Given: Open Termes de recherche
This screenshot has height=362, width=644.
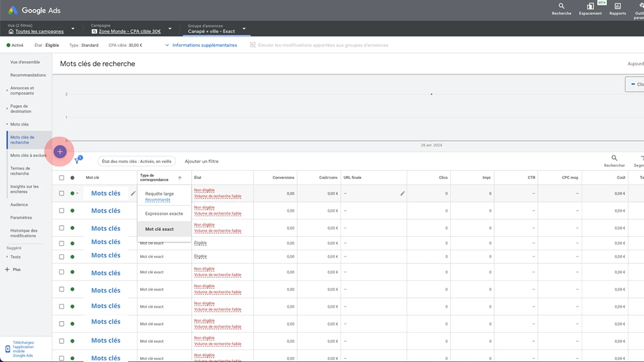Looking at the screenshot, I should point(20,171).
